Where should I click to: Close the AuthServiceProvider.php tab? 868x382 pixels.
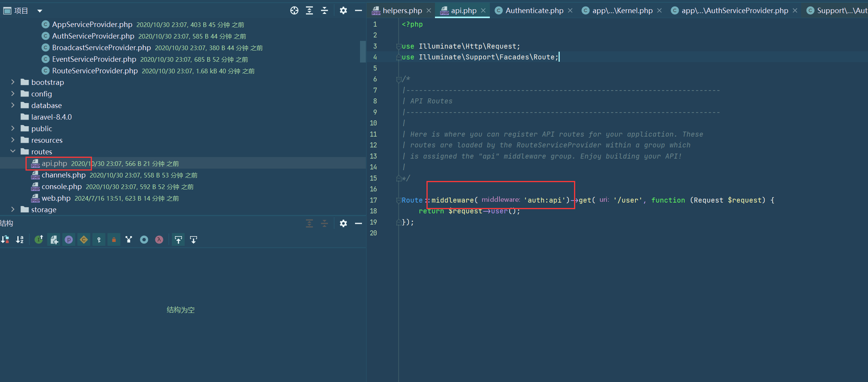795,11
